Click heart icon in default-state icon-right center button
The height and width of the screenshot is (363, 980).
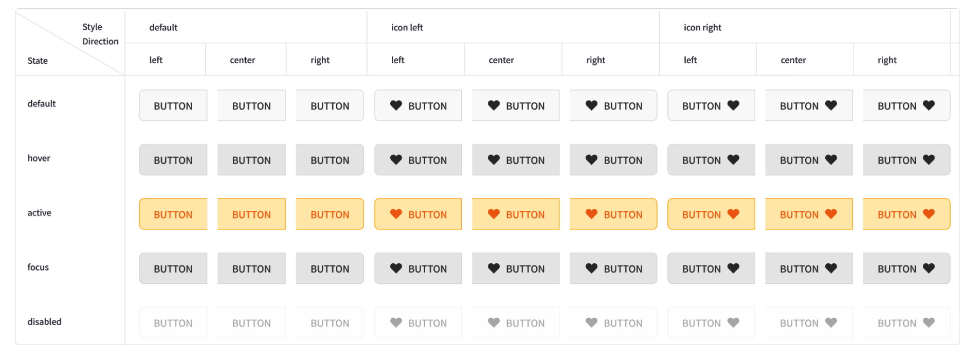point(831,105)
